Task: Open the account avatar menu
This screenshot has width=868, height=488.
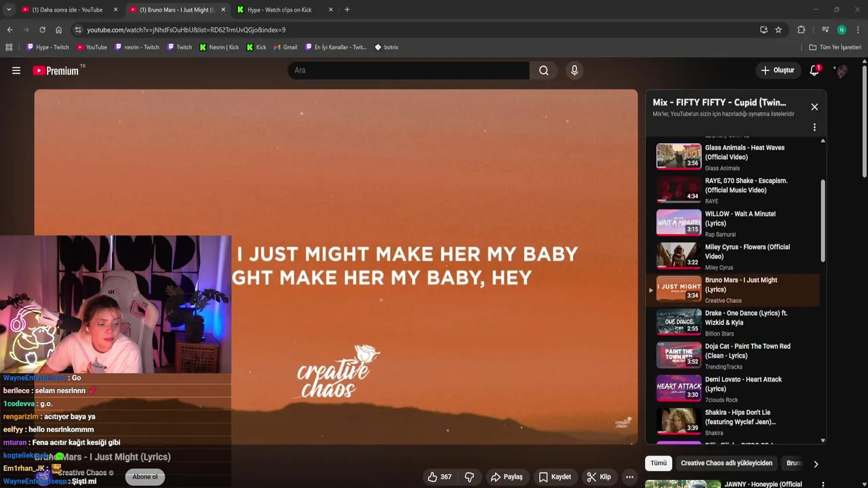Action: (842, 70)
